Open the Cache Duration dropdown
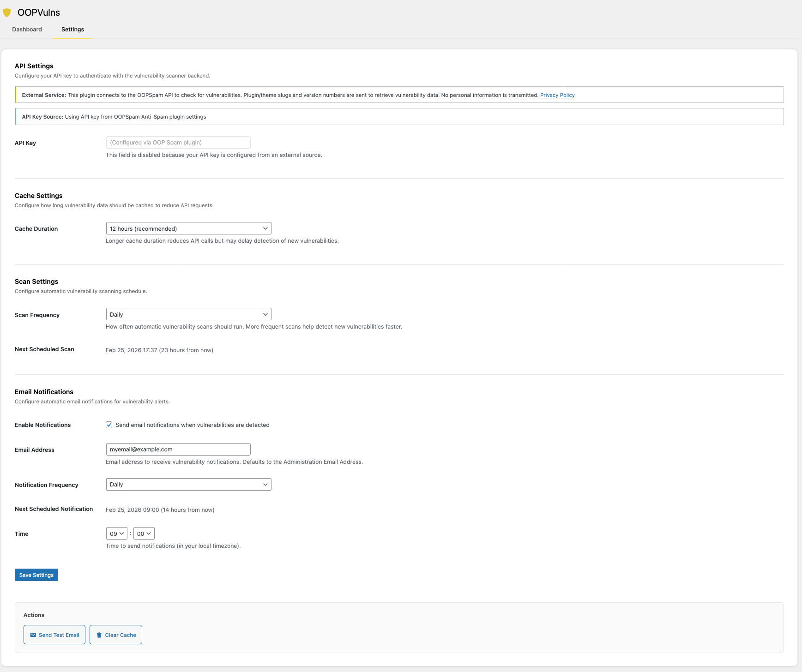The width and height of the screenshot is (802, 672). (x=188, y=228)
